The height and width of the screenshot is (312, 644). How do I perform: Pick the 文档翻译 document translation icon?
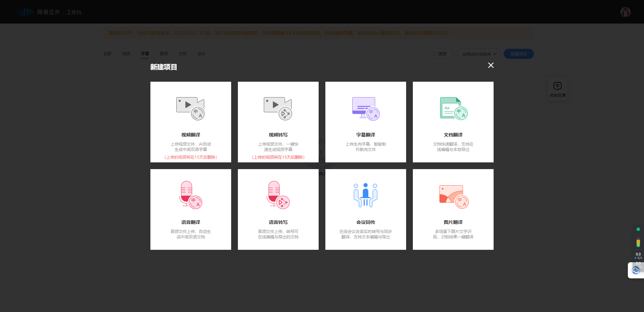(x=453, y=109)
